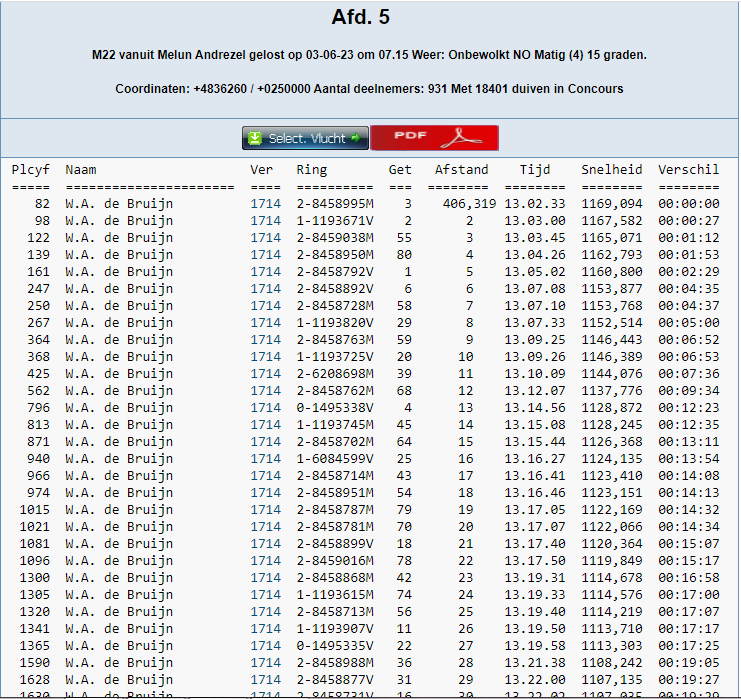
Task: Click arrival time 13.17.50
Action: tap(535, 561)
